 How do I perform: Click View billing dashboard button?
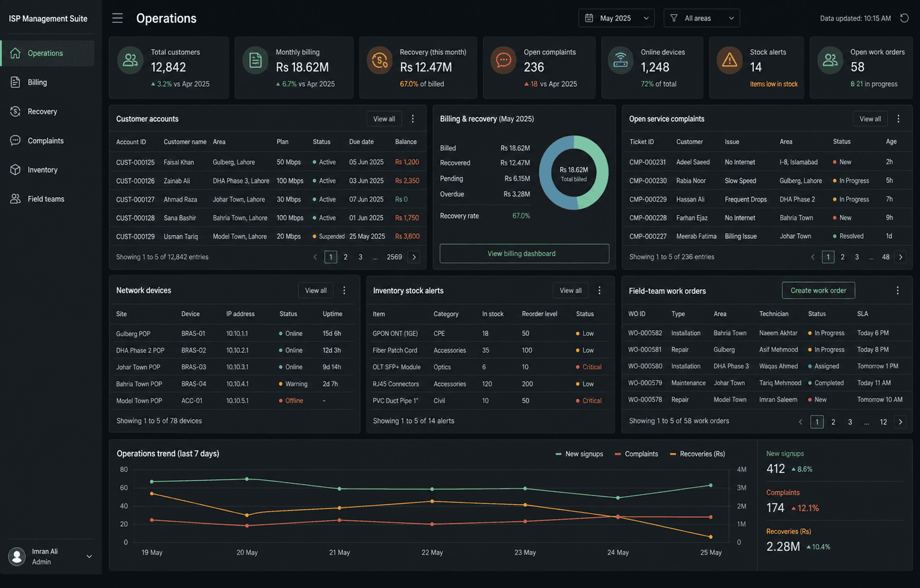pos(525,253)
